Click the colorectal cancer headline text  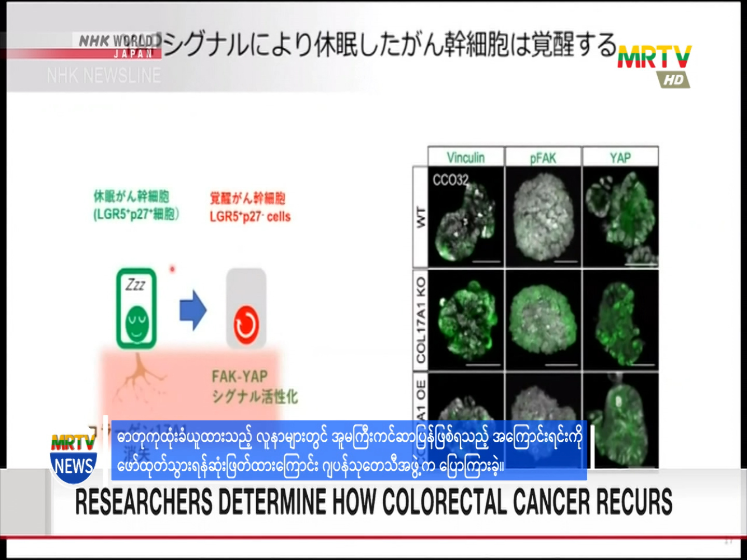coord(374,502)
